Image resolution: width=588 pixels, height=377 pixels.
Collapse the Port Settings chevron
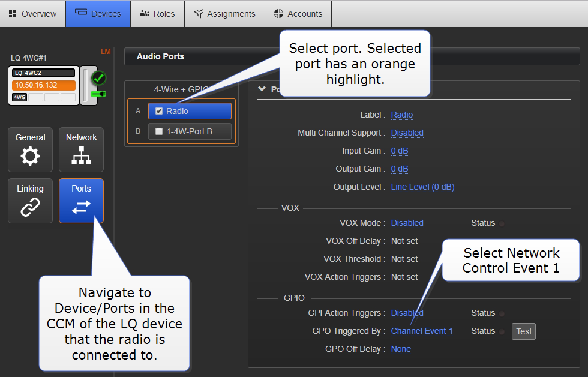[x=262, y=89]
